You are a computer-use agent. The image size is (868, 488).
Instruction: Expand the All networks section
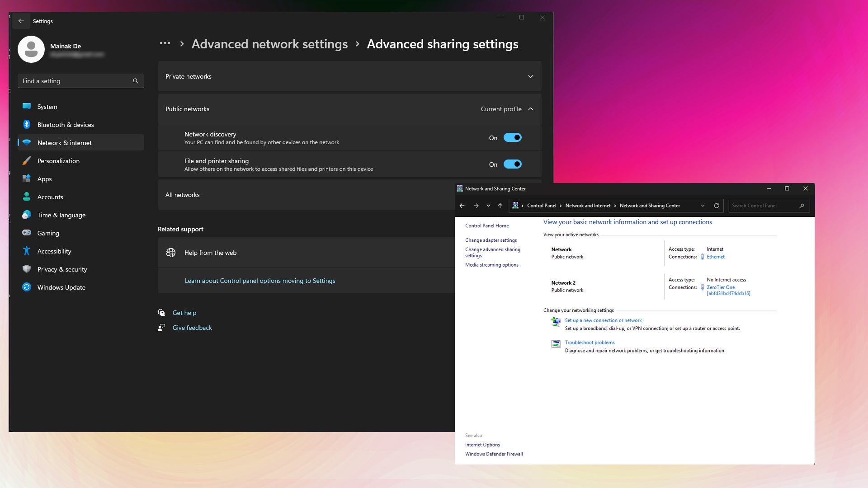tap(306, 195)
